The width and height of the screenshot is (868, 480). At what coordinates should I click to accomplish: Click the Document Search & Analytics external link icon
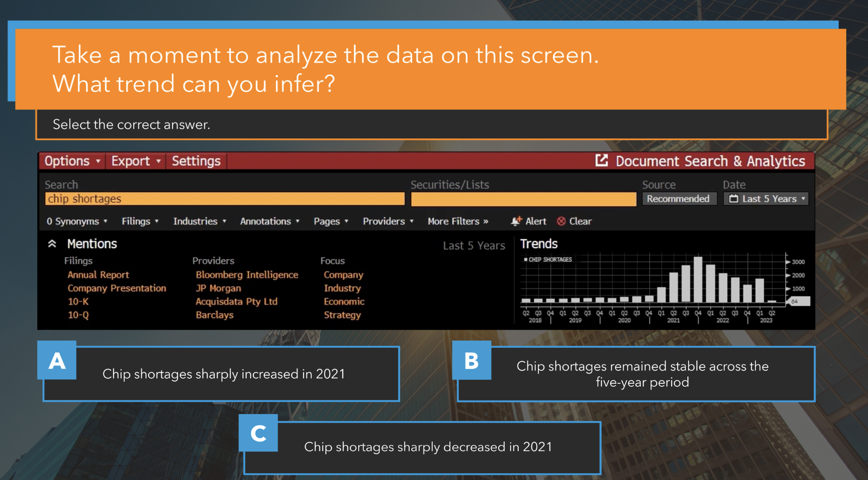click(x=603, y=160)
